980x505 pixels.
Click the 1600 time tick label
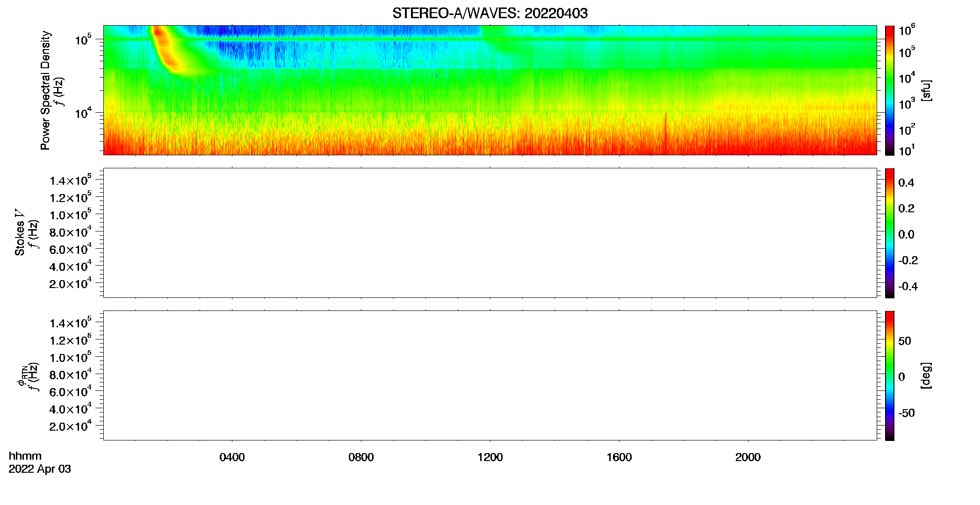(619, 457)
